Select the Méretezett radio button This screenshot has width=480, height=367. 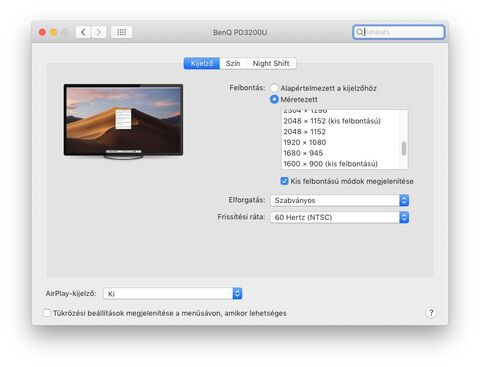[274, 99]
